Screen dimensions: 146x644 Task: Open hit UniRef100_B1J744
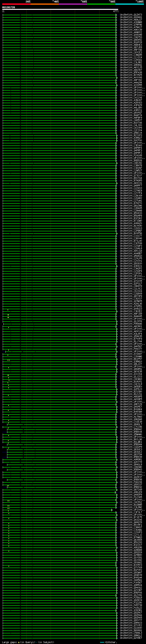tap(131, 342)
